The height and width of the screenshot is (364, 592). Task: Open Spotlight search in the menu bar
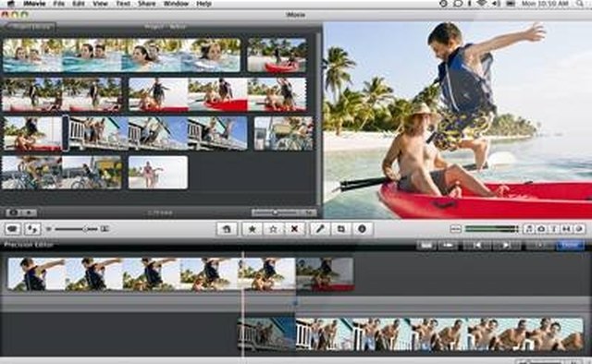point(580,4)
